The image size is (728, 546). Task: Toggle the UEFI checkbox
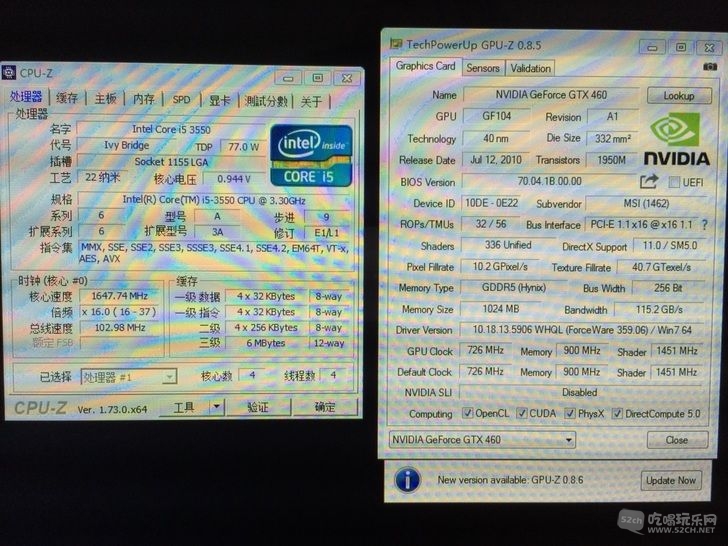click(x=674, y=182)
